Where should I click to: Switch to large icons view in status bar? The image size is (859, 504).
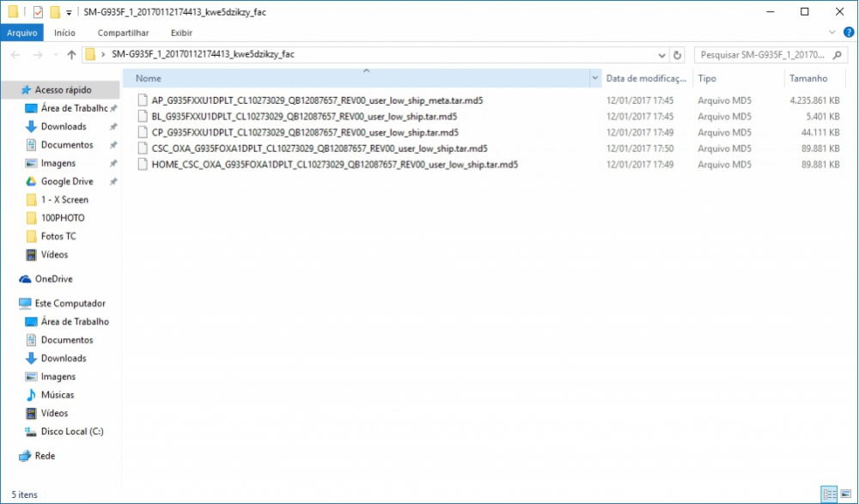[846, 495]
